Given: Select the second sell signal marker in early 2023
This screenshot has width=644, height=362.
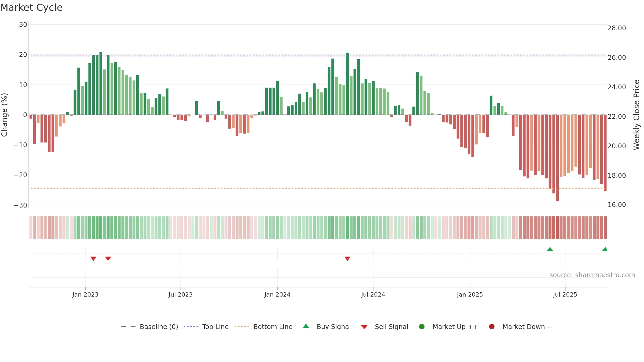Looking at the screenshot, I should [x=108, y=258].
